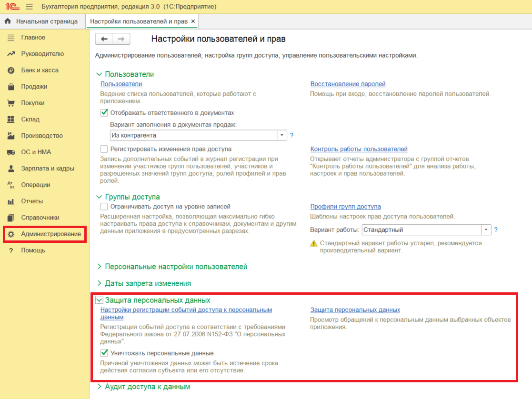Expand Даты запрета изменения section
Image resolution: width=532 pixels, height=399 pixels.
point(148,283)
